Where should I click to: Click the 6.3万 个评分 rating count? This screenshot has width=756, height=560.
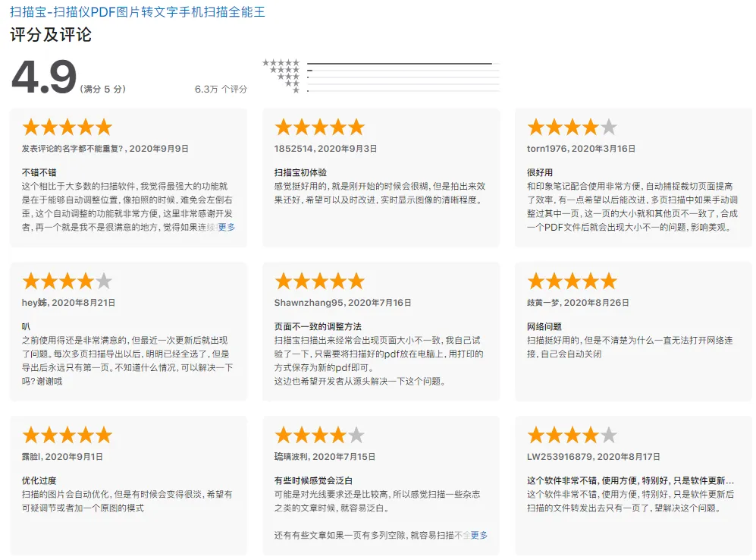point(221,89)
